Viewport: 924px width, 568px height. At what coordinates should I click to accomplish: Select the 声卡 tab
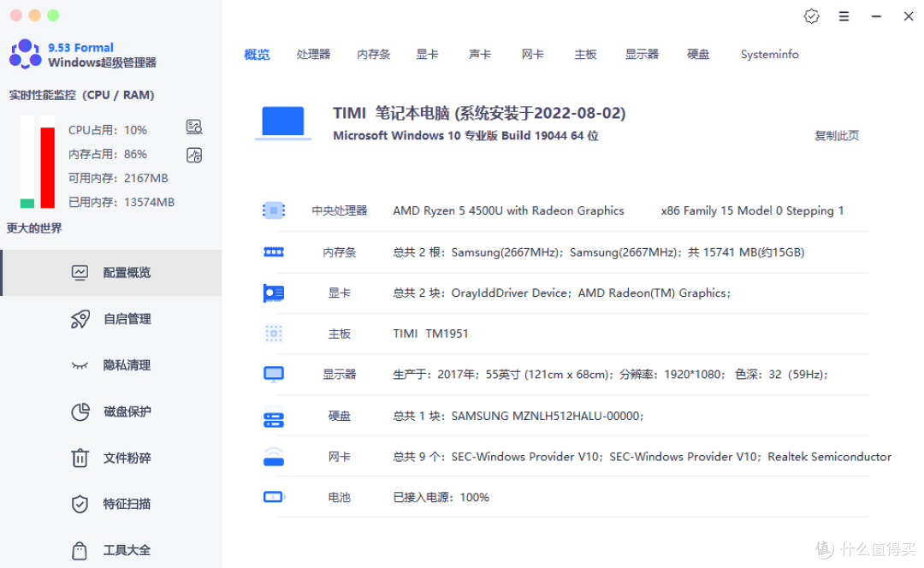480,54
